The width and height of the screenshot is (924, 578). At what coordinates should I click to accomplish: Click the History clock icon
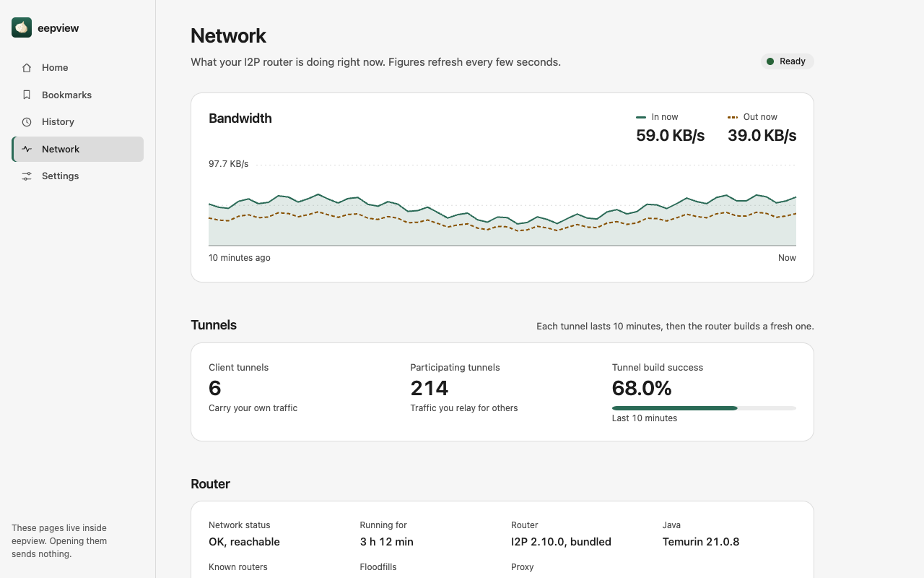[x=27, y=122]
